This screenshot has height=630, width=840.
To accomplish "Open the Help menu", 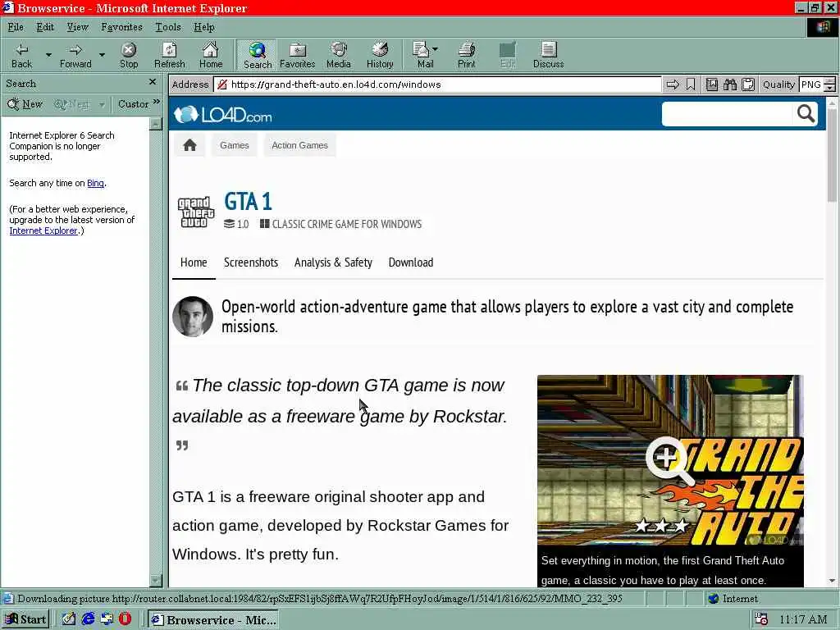I will (204, 27).
